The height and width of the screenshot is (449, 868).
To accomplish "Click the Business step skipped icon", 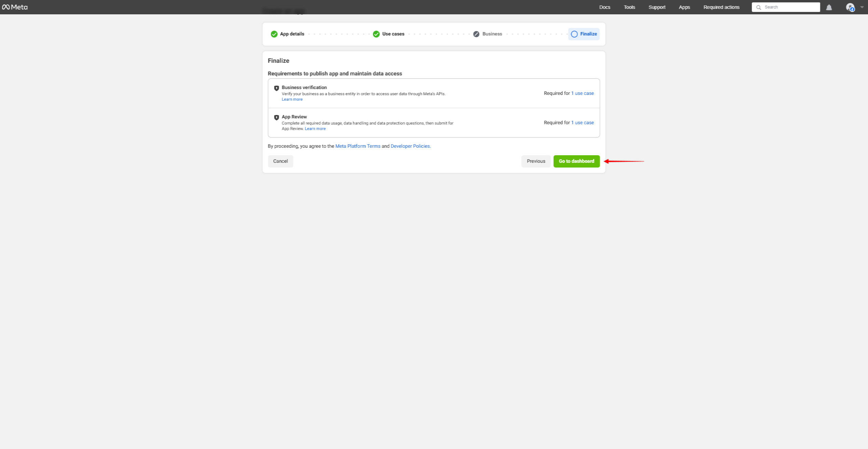I will pos(476,34).
